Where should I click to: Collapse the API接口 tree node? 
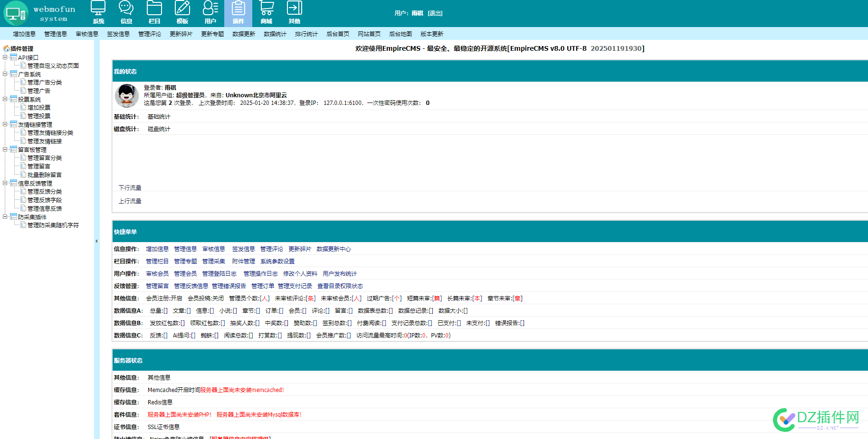(5, 57)
